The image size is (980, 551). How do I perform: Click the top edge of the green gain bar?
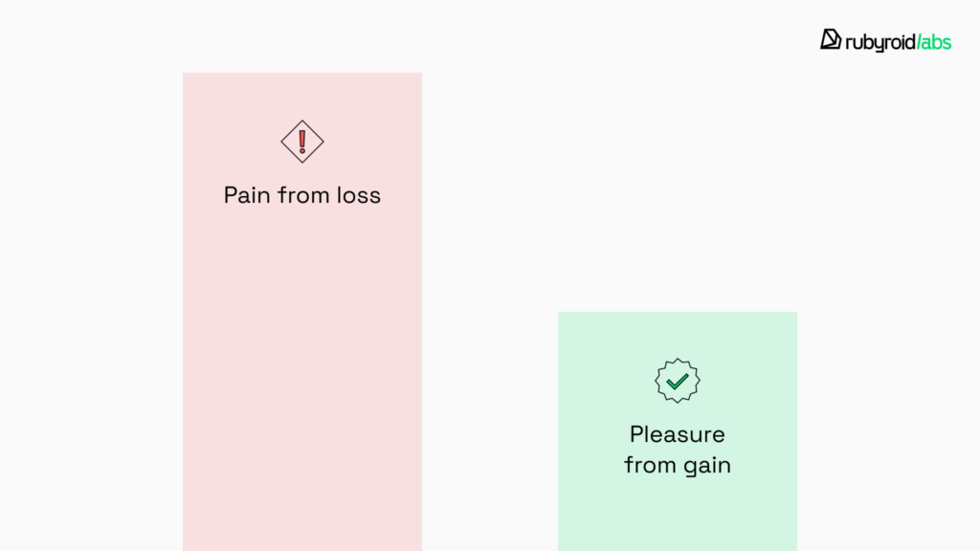tap(678, 313)
